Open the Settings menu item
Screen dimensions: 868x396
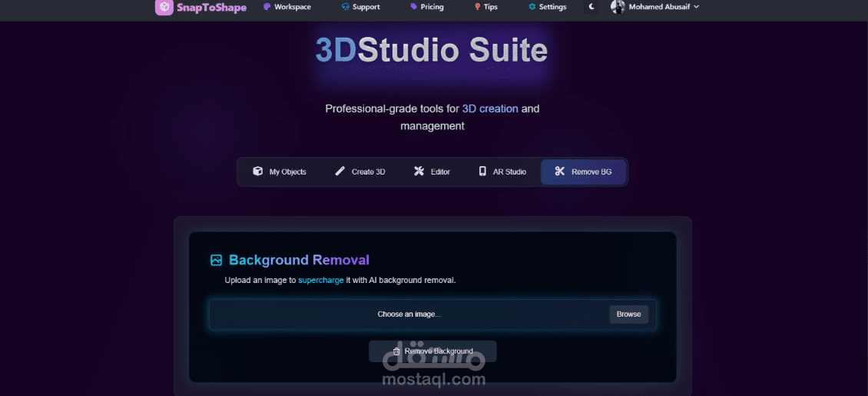(x=552, y=7)
